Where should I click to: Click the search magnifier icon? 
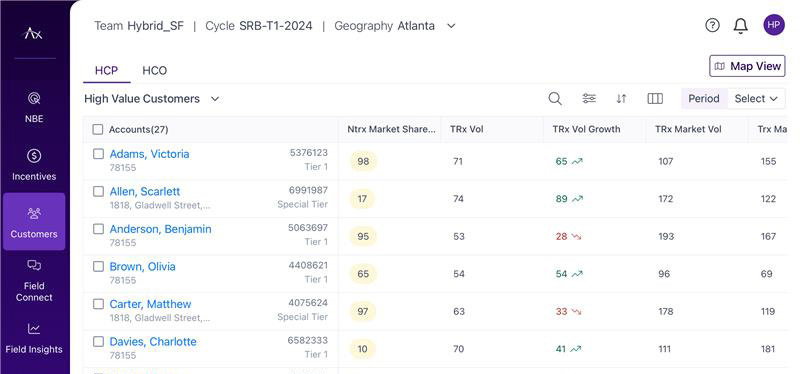pos(555,98)
